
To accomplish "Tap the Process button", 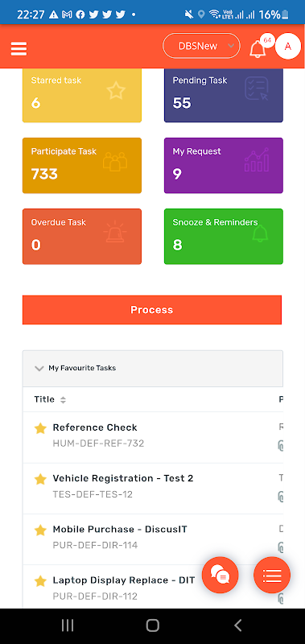I will [x=152, y=310].
